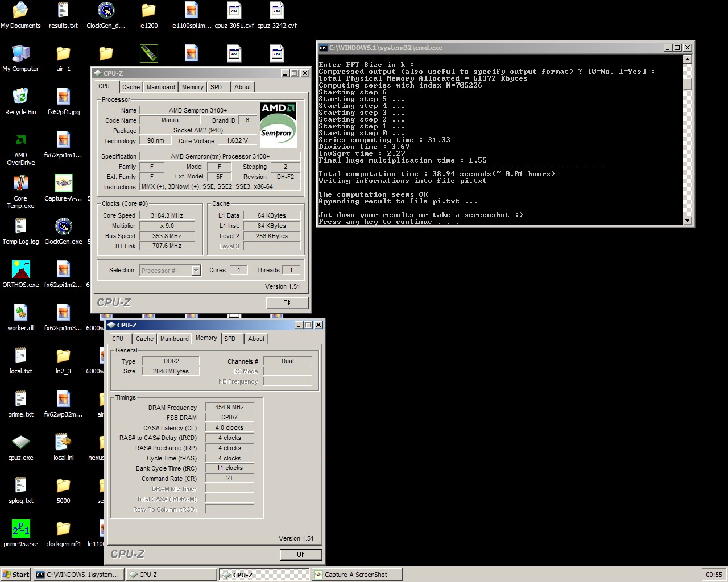728x582 pixels.
Task: Launch ClockGen.exe
Action: click(x=63, y=231)
